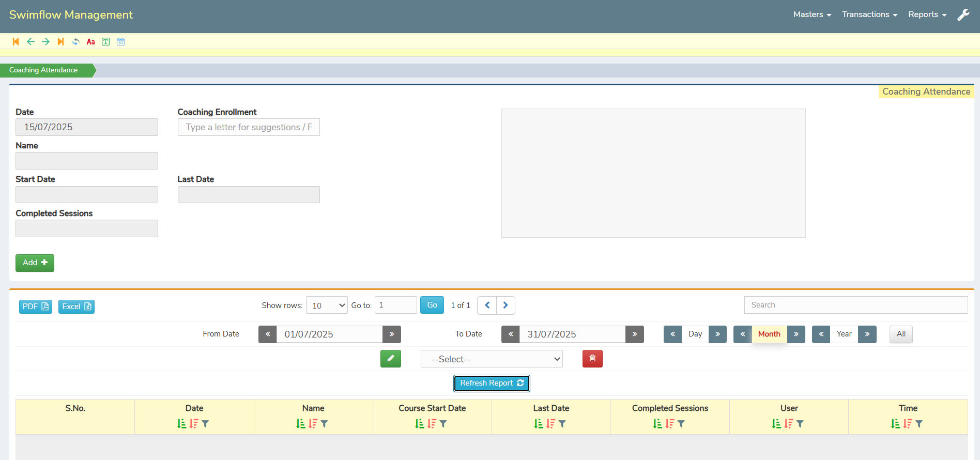Image resolution: width=980 pixels, height=460 pixels.
Task: Select the Month range toggle
Action: coord(769,334)
